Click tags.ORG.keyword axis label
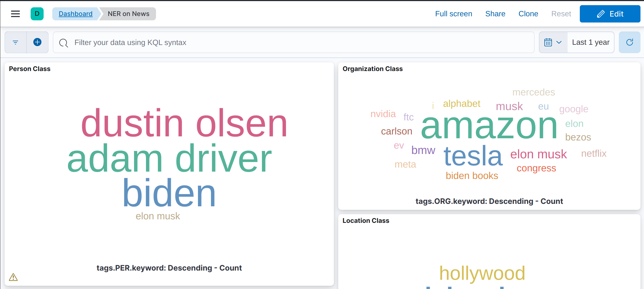Image resolution: width=644 pixels, height=289 pixels. 489,201
